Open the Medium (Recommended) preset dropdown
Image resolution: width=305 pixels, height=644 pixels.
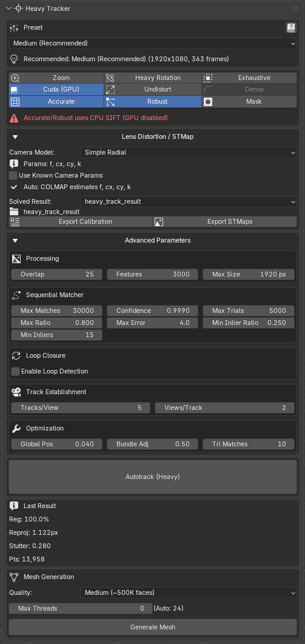point(153,43)
